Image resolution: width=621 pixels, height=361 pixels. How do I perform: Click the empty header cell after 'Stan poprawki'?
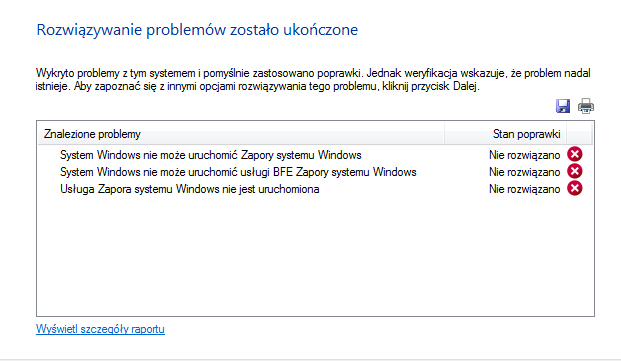[579, 134]
